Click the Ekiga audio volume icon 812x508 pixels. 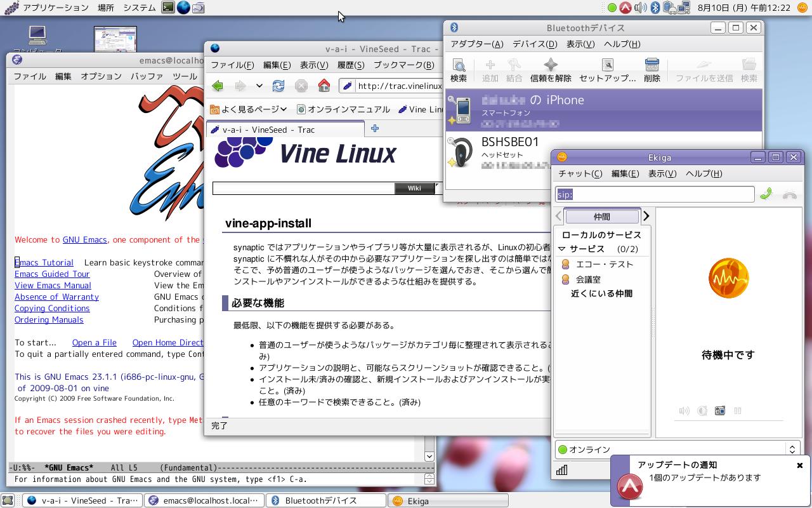click(x=684, y=411)
